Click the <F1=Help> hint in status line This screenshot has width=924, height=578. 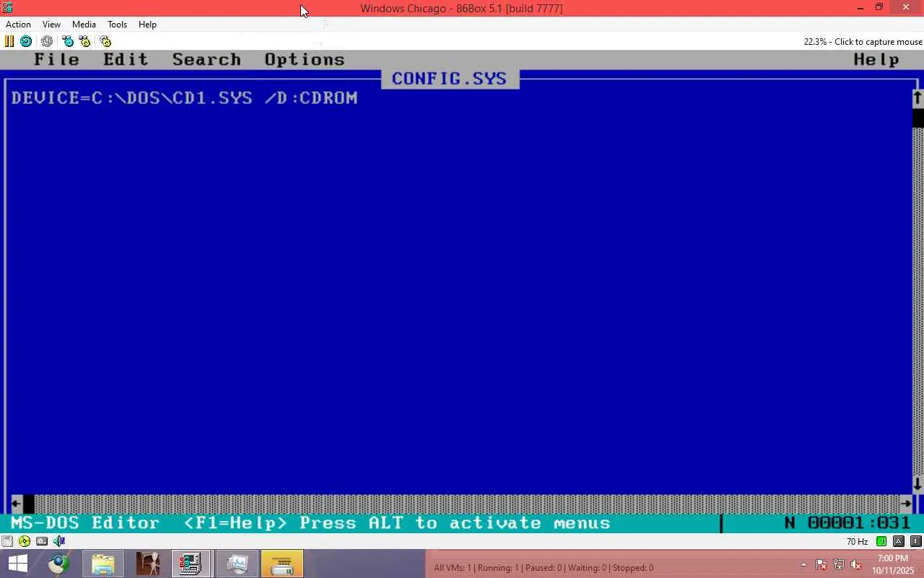click(235, 522)
